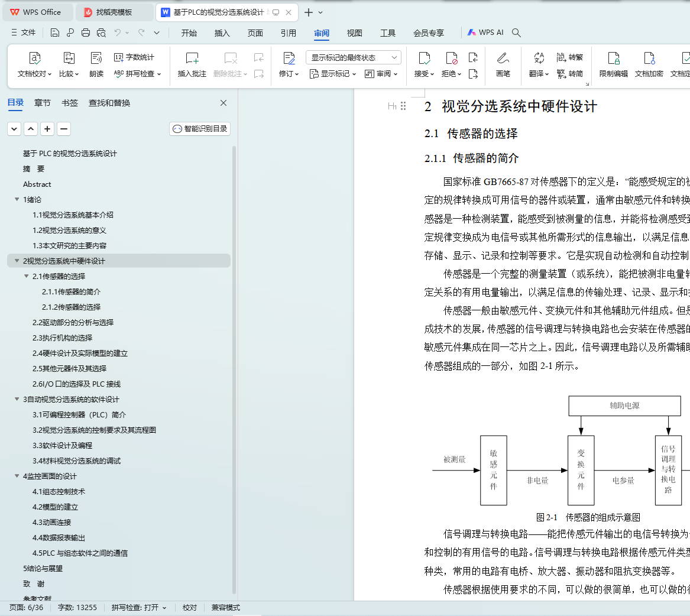Screen dimensions: 690x616
Task: Go to 4.5PLC 与组态软件之间的通信
Action: [x=80, y=553]
